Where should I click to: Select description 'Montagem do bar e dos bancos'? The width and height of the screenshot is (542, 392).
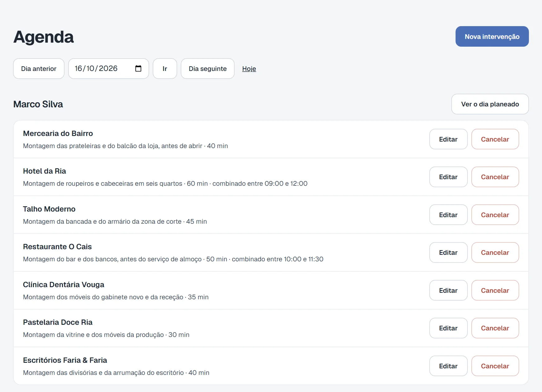coord(70,259)
